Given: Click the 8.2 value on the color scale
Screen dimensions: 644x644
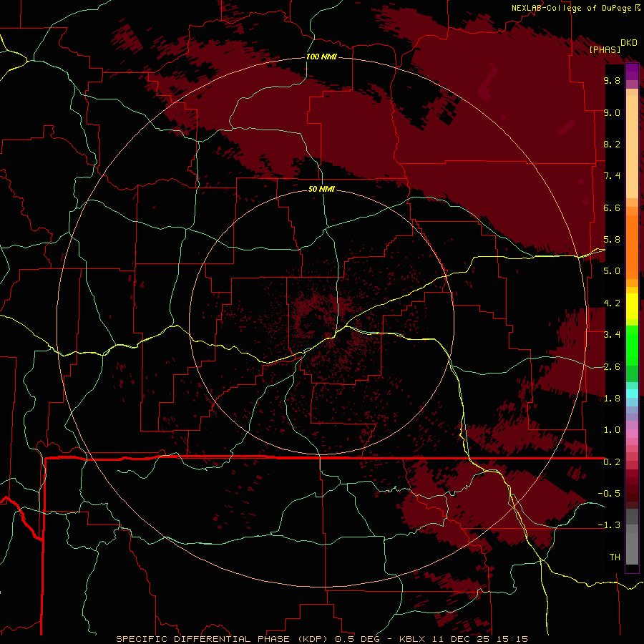Looking at the screenshot, I should click(x=612, y=144).
